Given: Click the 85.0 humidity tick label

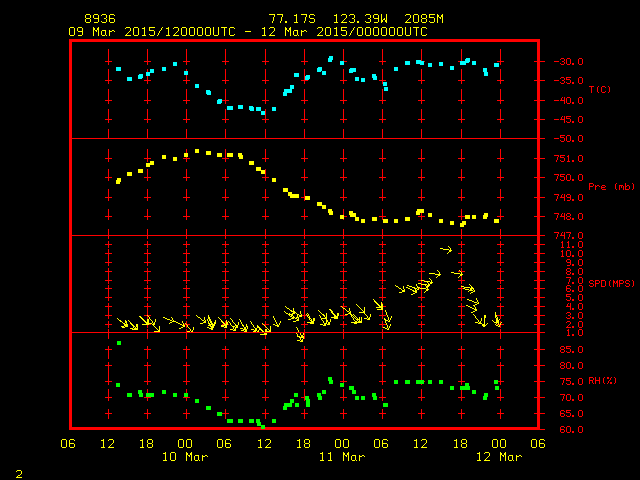Looking at the screenshot, I should click(571, 350).
